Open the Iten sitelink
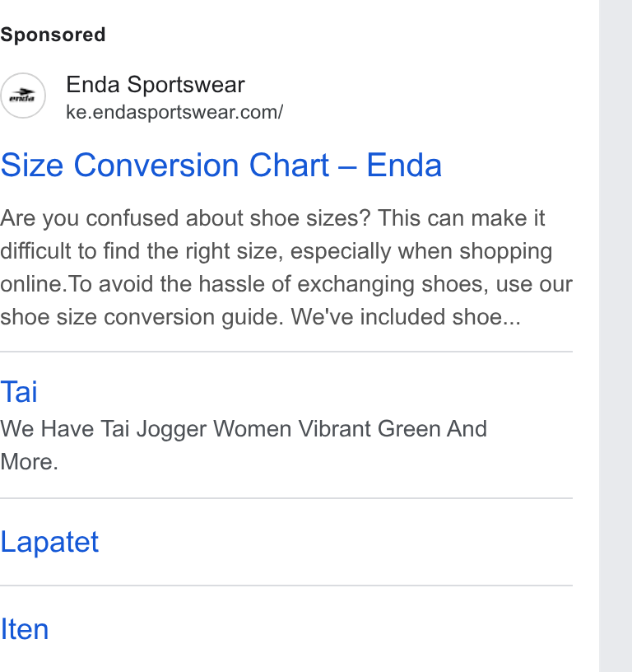The width and height of the screenshot is (632, 672). point(25,629)
